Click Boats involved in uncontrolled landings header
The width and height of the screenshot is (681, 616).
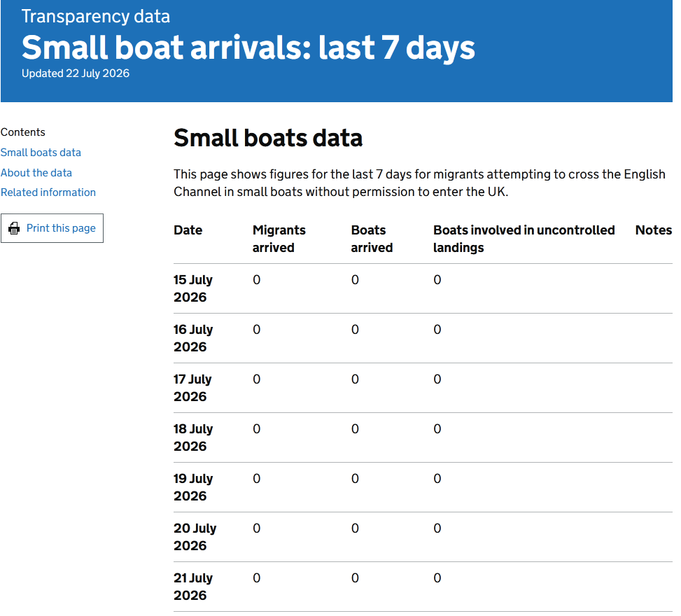pyautogui.click(x=524, y=239)
